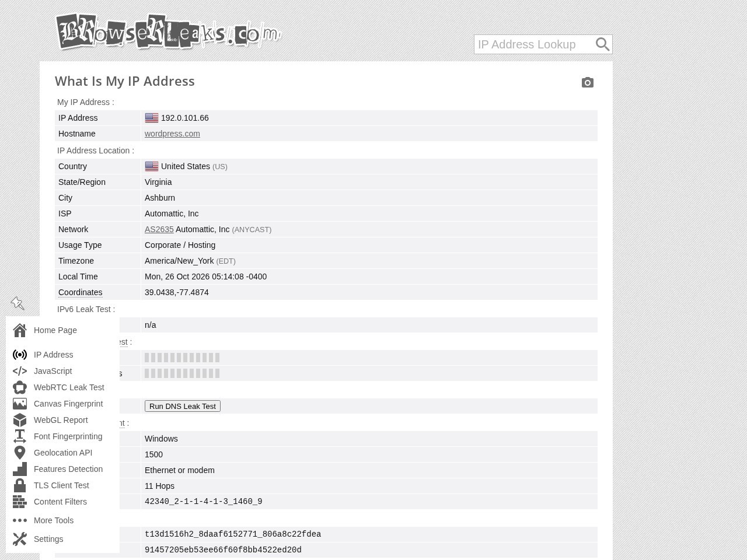Image resolution: width=747 pixels, height=560 pixels.
Task: Click the Virginia state value
Action: click(x=158, y=182)
